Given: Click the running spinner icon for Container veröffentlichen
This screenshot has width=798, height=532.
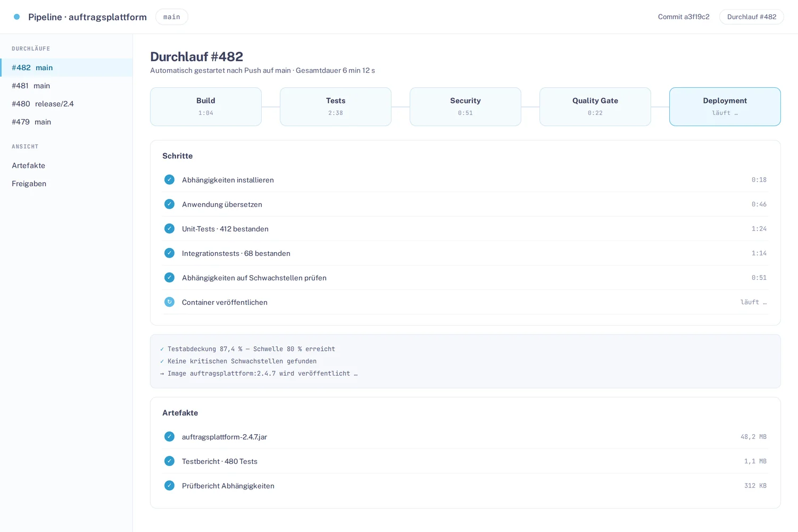Looking at the screenshot, I should tap(169, 302).
